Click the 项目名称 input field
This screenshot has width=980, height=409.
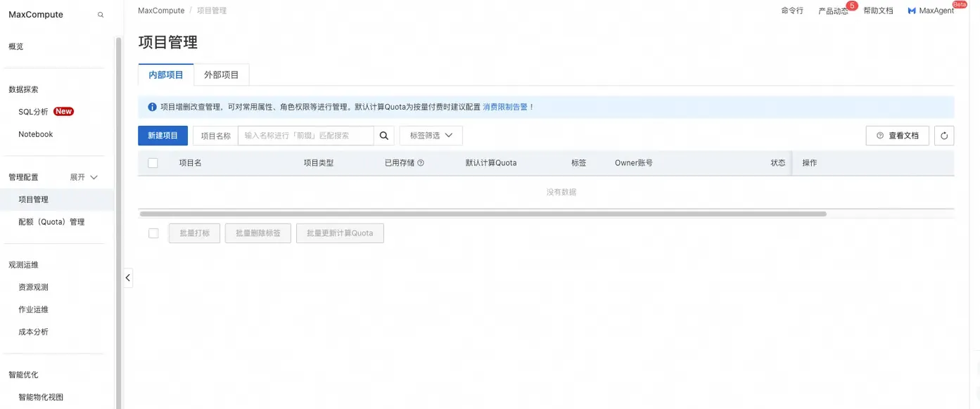tap(303, 135)
